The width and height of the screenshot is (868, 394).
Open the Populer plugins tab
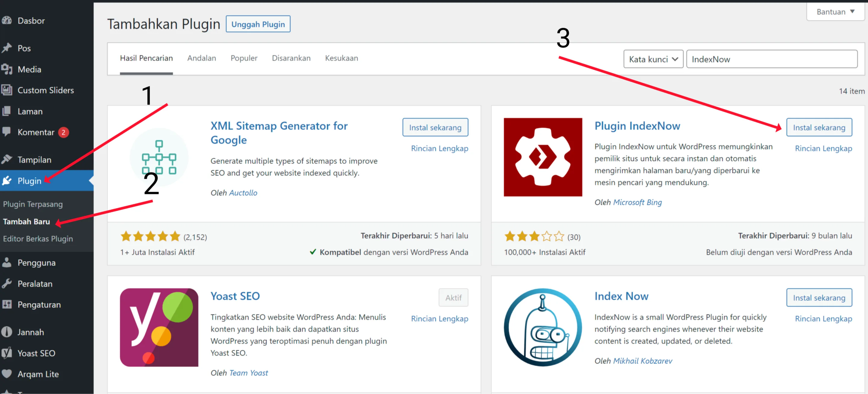(x=244, y=58)
